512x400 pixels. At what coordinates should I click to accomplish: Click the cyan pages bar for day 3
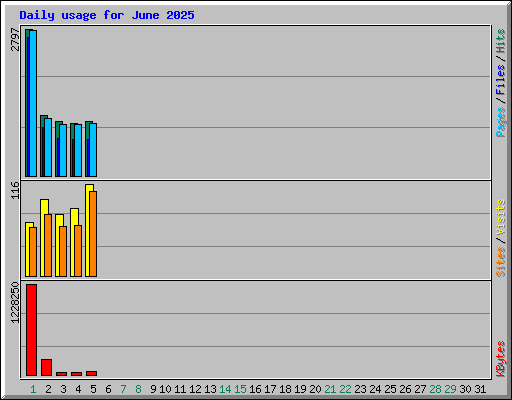[63, 150]
